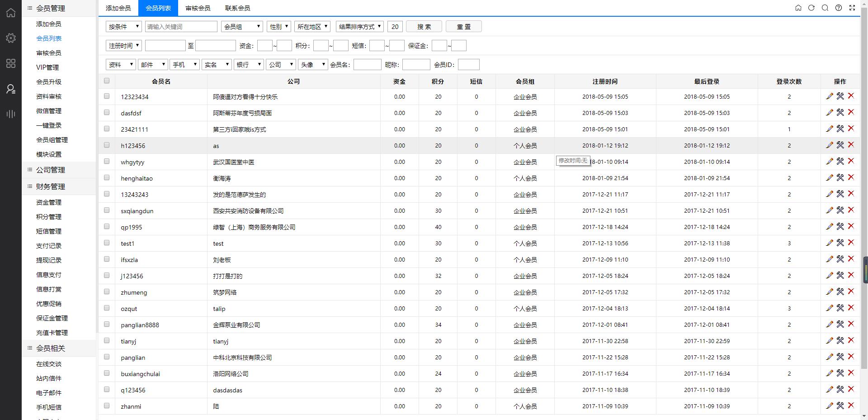The image size is (868, 420).
Task: Expand the 性别 dropdown
Action: pyautogui.click(x=278, y=27)
